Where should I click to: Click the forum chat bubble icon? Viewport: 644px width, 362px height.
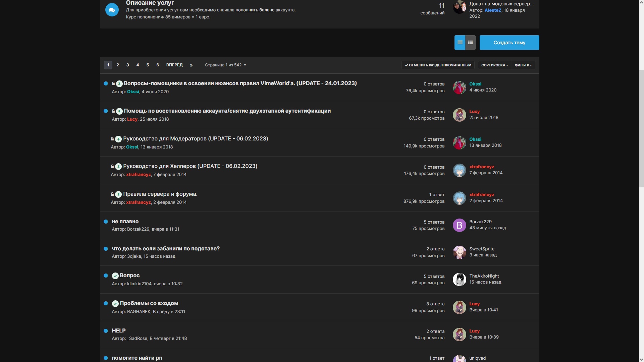[112, 10]
